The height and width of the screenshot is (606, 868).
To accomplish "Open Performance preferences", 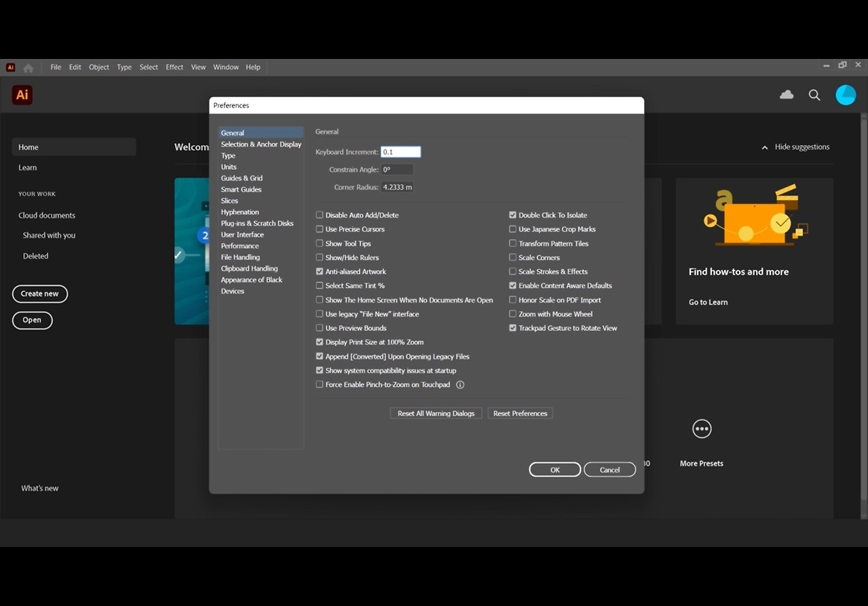I will [240, 246].
